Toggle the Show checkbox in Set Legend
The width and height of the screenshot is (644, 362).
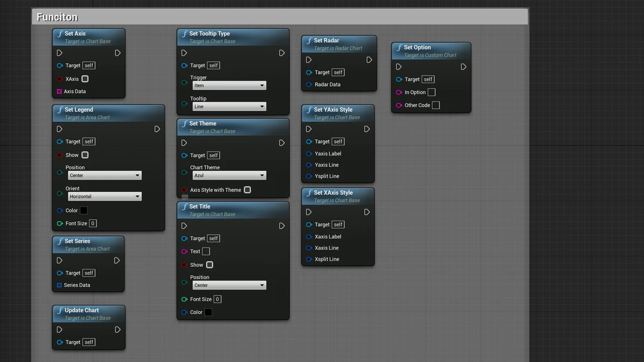(85, 155)
